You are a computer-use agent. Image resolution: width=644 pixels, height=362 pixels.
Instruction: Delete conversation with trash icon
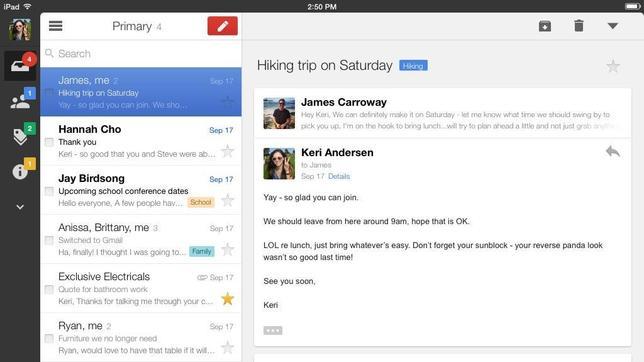pyautogui.click(x=579, y=26)
